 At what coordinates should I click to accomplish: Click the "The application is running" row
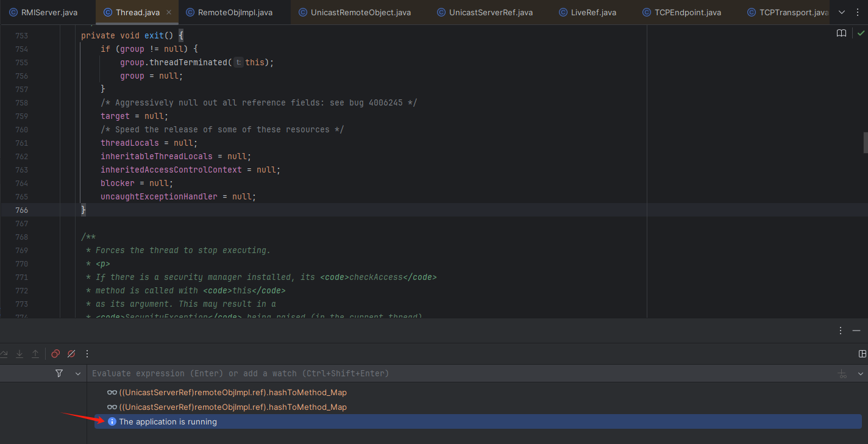coord(478,421)
